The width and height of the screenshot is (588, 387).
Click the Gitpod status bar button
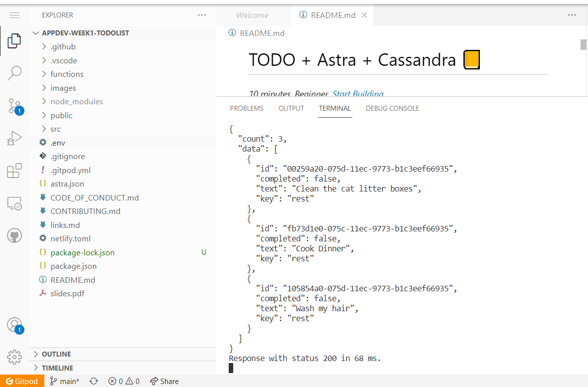tap(22, 381)
